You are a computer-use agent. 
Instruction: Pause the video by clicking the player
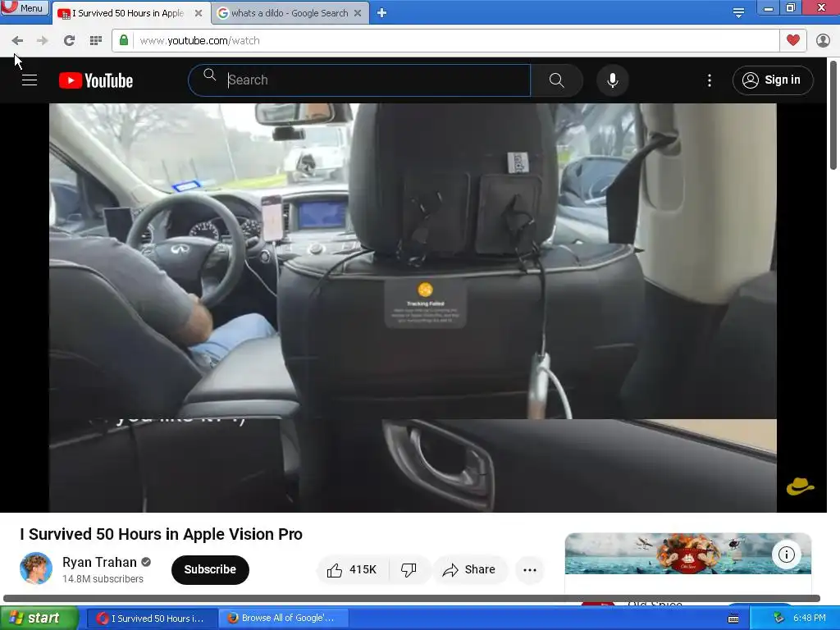pos(413,307)
